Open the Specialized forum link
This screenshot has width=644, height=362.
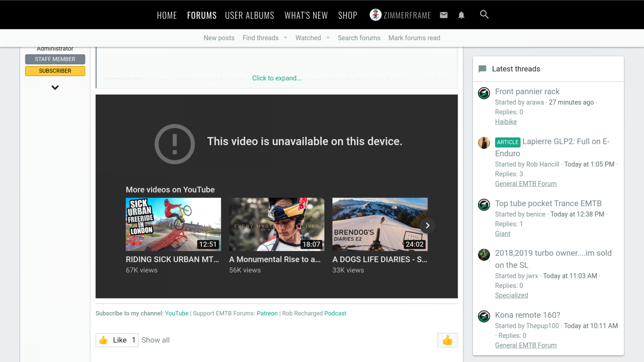coord(512,295)
